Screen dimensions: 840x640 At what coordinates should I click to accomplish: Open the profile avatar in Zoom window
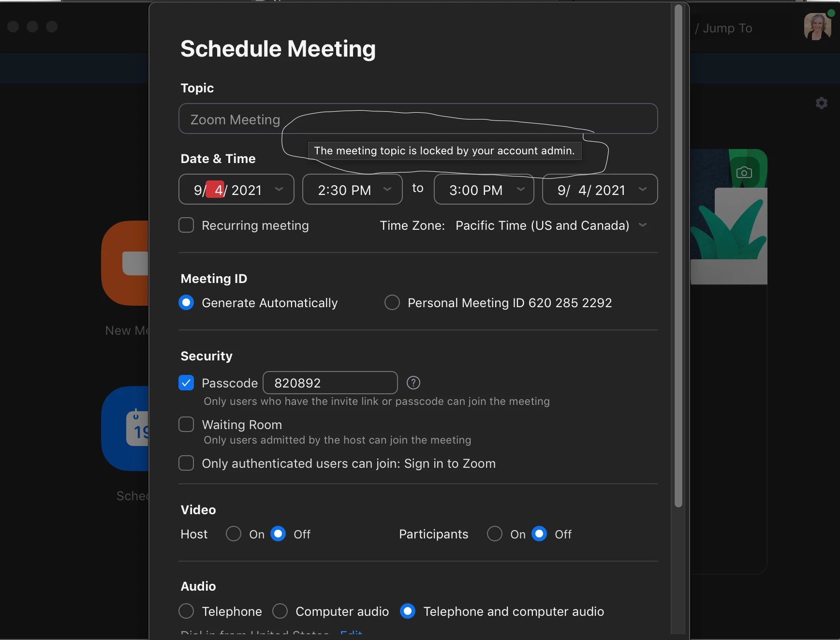click(817, 27)
